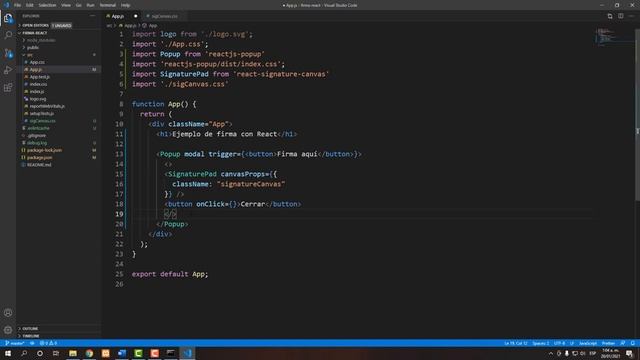Expand the Open Editors section
The image size is (640, 360).
tap(35, 25)
